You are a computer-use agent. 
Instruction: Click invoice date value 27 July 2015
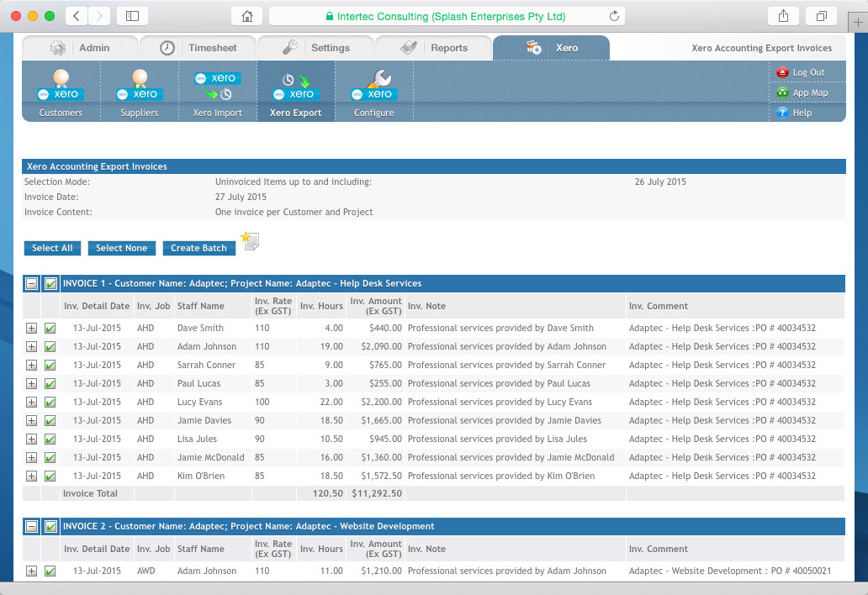pos(241,197)
